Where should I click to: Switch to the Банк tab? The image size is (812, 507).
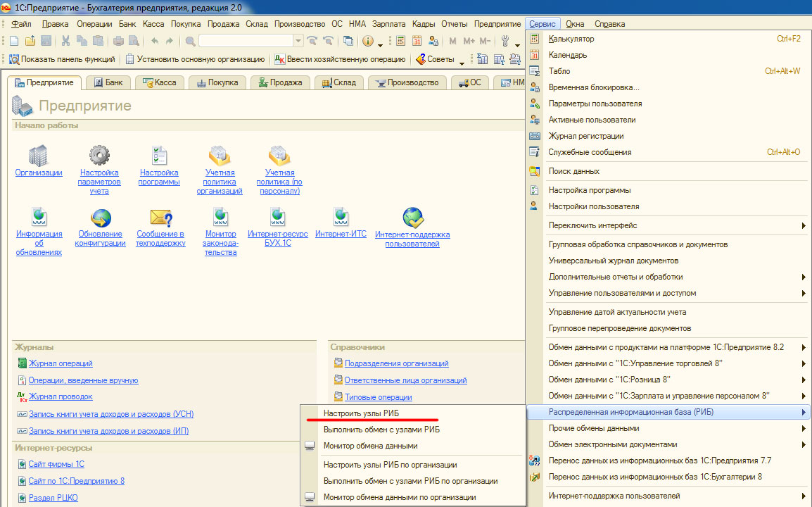coord(108,82)
